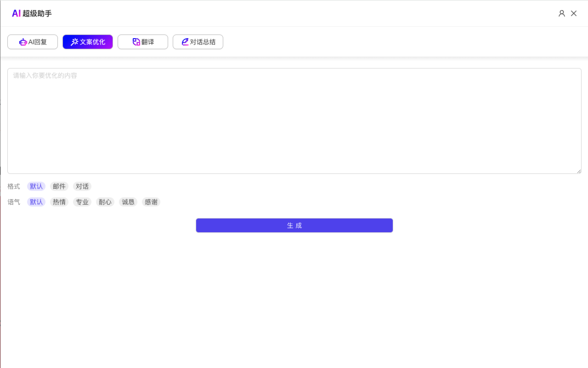Choose 耐心 tone option
Screen dimensions: 588x368
pos(105,202)
